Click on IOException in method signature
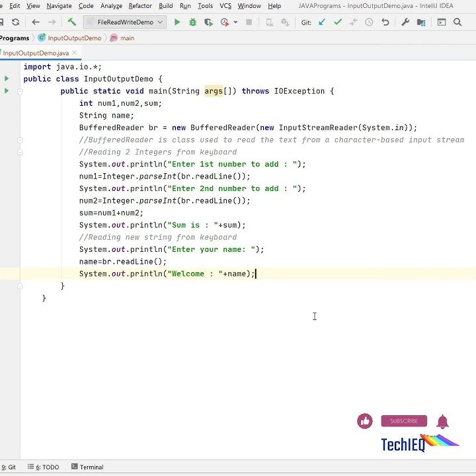Screen dimensions: 476x476 click(299, 91)
